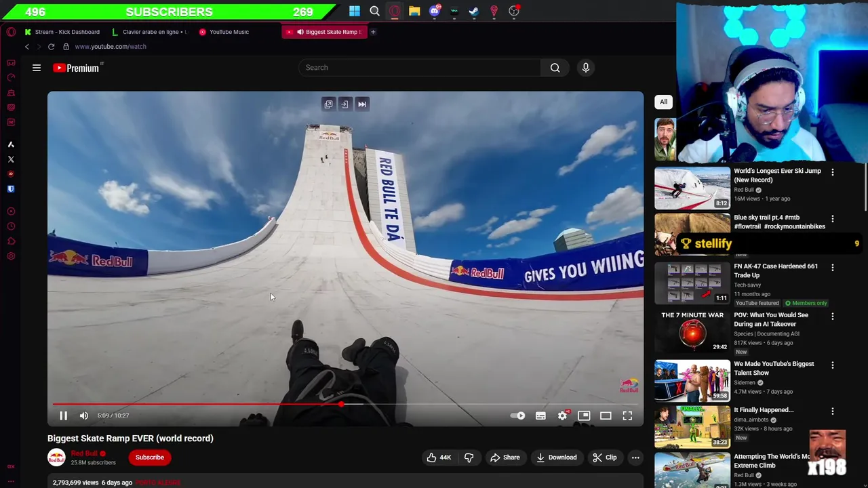Click Opera video pop-out icon above video

(328, 104)
